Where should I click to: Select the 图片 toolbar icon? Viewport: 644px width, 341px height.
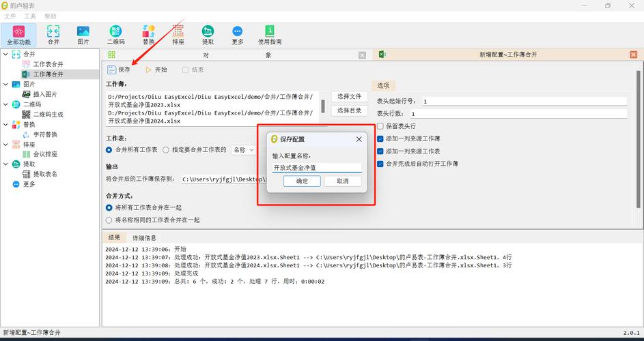(83, 35)
